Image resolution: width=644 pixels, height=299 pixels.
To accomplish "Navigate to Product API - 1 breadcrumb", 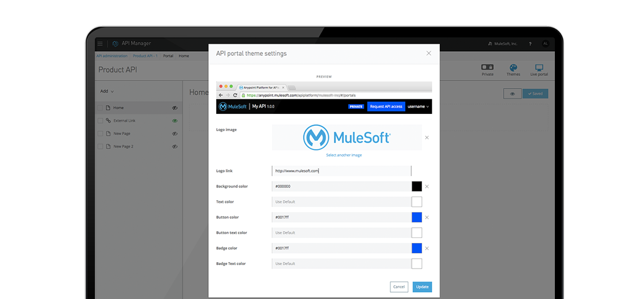I will click(145, 56).
